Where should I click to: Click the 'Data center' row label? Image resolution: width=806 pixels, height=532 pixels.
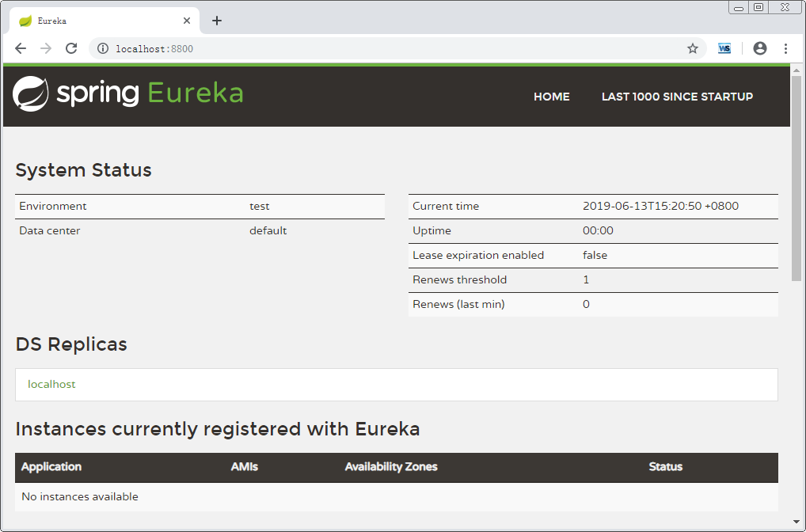click(49, 231)
